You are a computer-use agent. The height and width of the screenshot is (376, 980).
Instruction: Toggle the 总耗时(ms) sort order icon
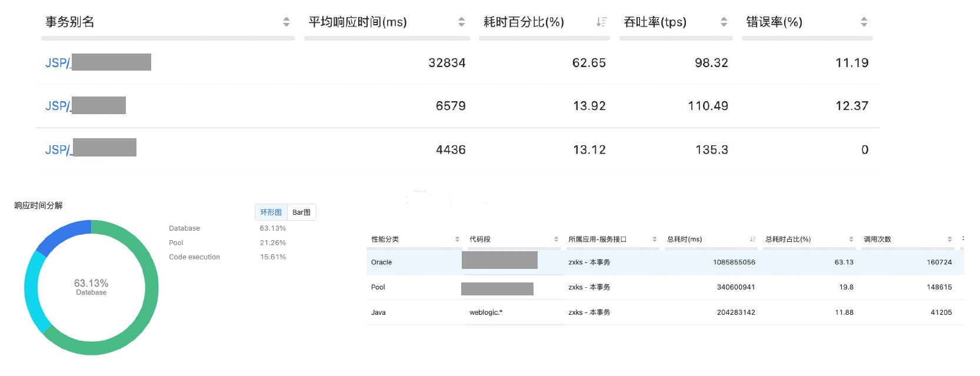(752, 239)
